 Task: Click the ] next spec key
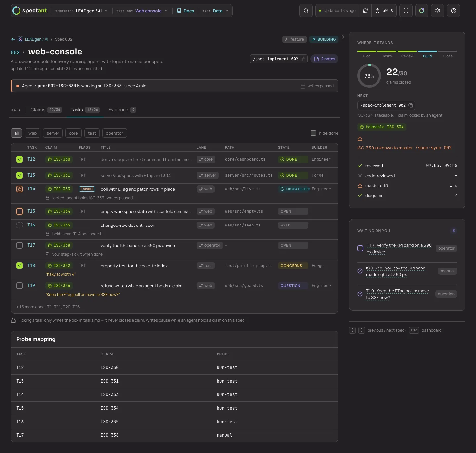coord(362,330)
